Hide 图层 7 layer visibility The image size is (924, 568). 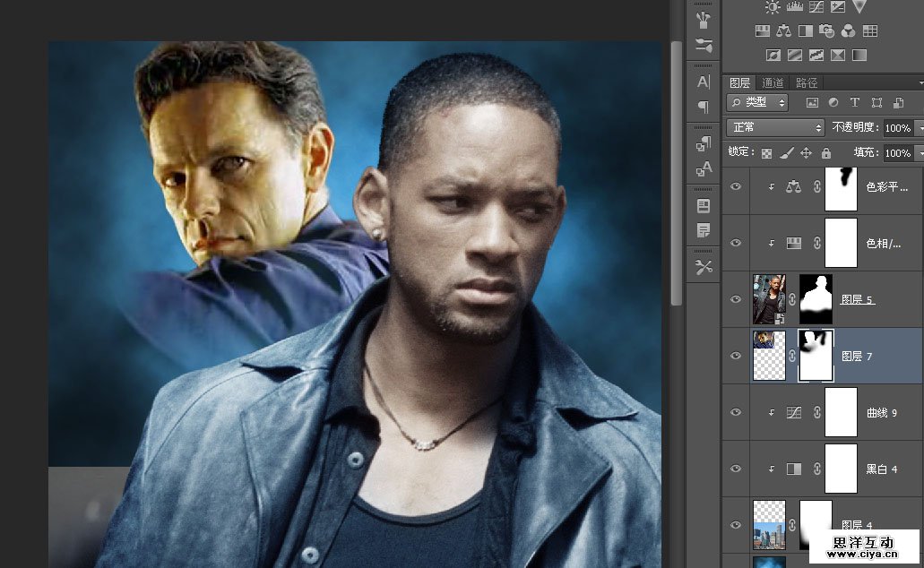(736, 356)
